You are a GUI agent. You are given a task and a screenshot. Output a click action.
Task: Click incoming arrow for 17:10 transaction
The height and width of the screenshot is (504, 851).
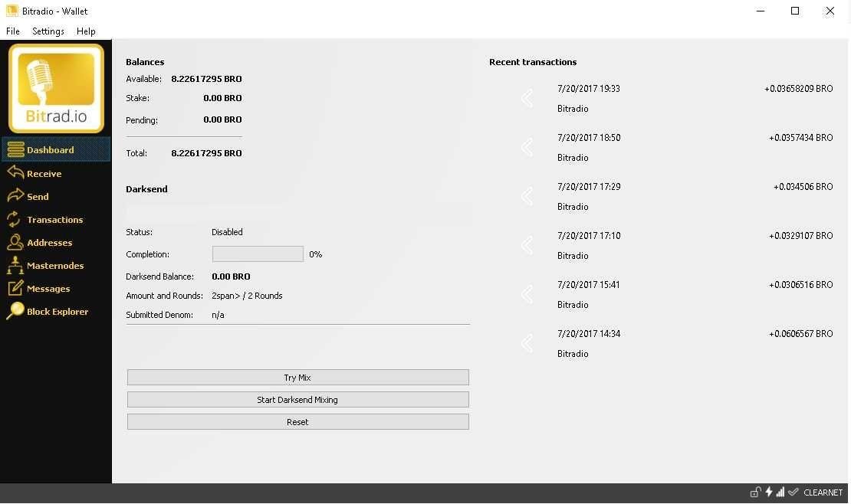(527, 245)
